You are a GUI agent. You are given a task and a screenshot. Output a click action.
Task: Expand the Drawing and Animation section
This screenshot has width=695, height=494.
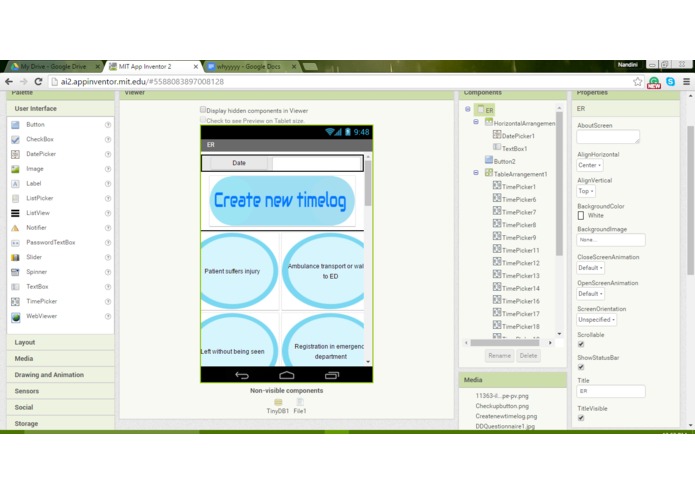(x=61, y=375)
